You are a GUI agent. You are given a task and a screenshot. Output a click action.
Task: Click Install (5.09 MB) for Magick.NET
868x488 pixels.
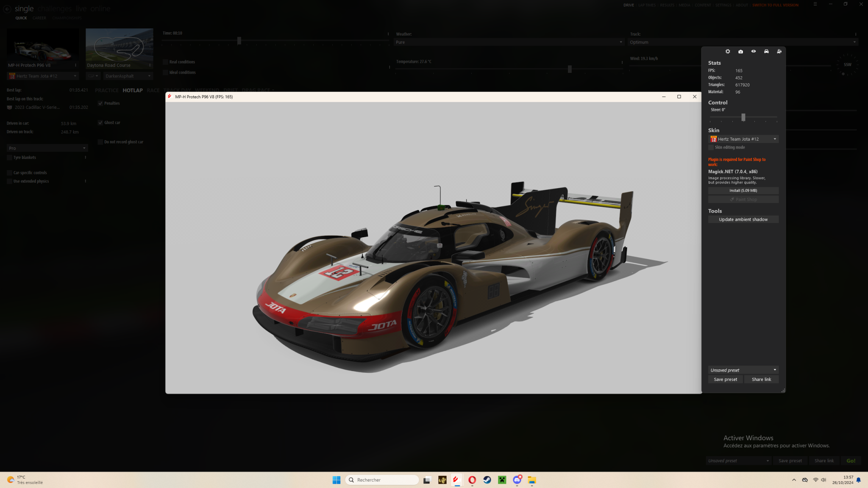[x=743, y=191]
